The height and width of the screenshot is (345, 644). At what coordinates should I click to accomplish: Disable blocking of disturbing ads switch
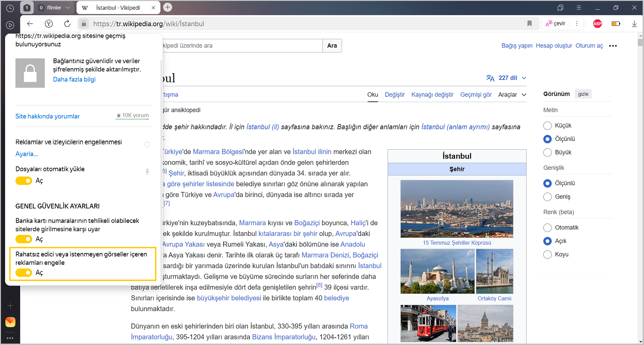(24, 273)
